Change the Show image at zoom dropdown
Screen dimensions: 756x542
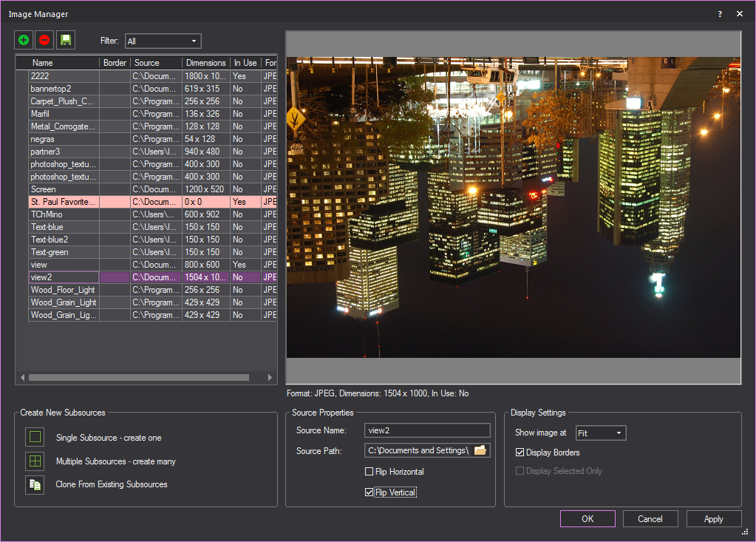click(600, 433)
